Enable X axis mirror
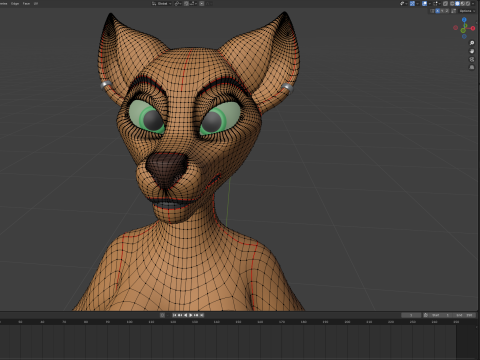 click(437, 11)
